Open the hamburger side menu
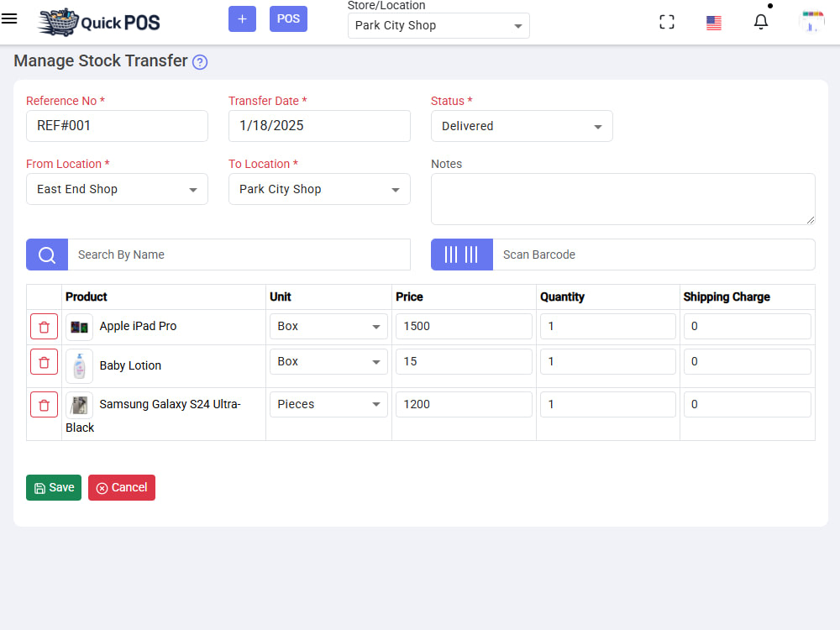Viewport: 840px width, 630px height. pyautogui.click(x=9, y=18)
